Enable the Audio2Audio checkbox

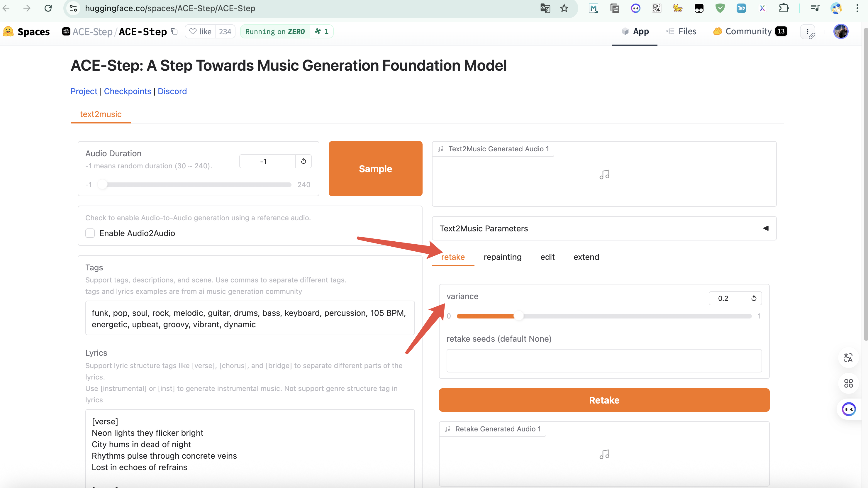90,233
